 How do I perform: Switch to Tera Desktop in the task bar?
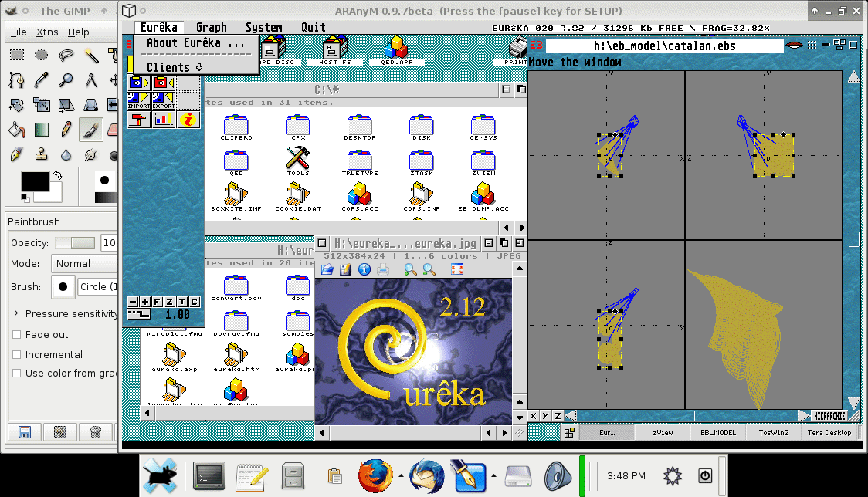point(829,433)
